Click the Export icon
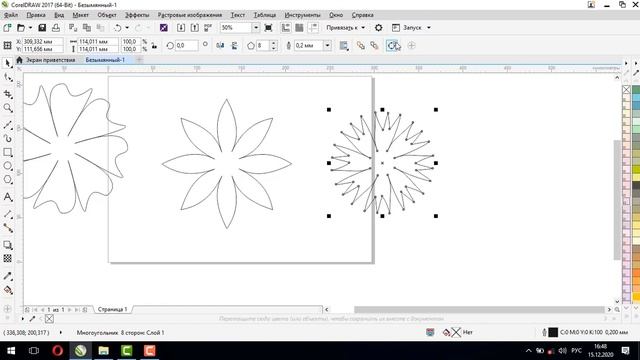 tap(195, 28)
